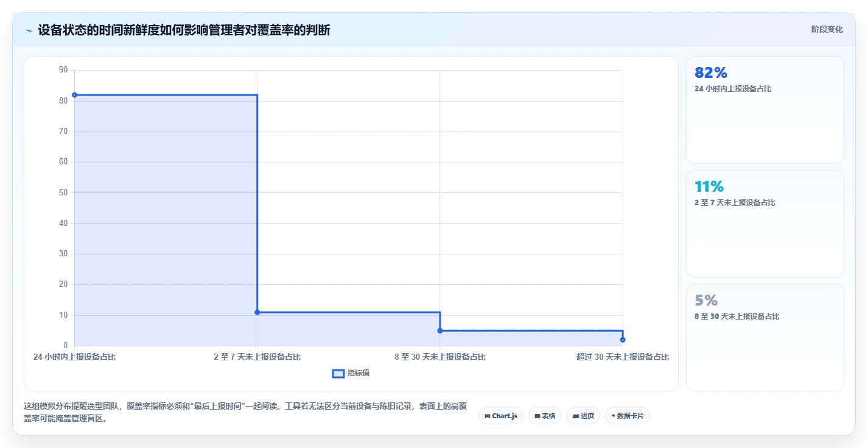Toggle the 指标值 legend item

coord(351,373)
